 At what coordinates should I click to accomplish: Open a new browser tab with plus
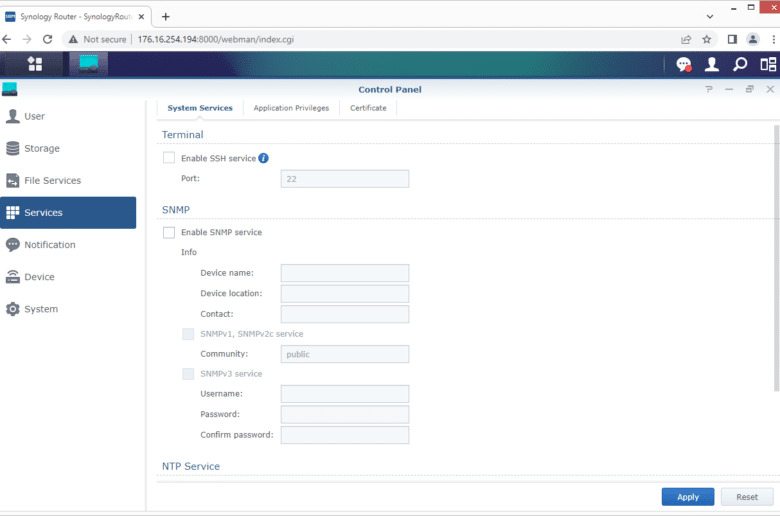click(166, 16)
